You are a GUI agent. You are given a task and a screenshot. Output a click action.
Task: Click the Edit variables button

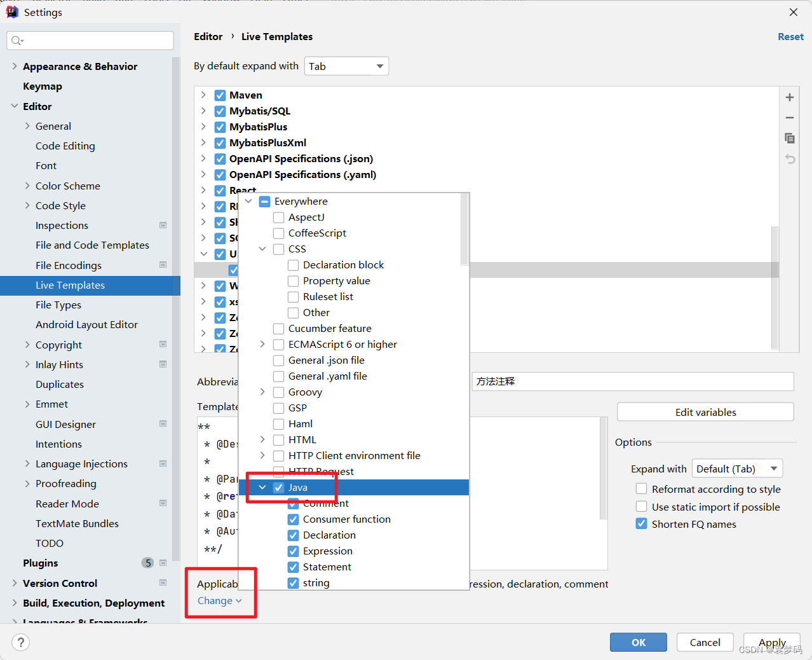click(705, 412)
